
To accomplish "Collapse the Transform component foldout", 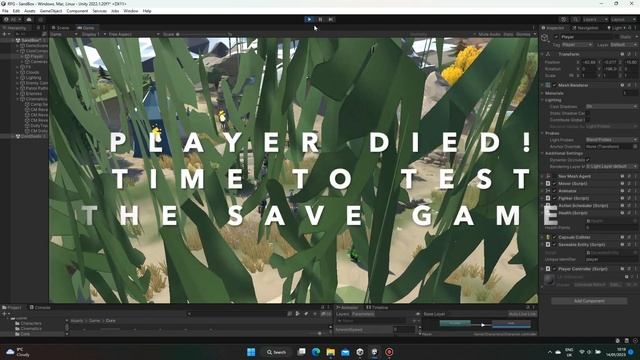I will click(x=542, y=54).
